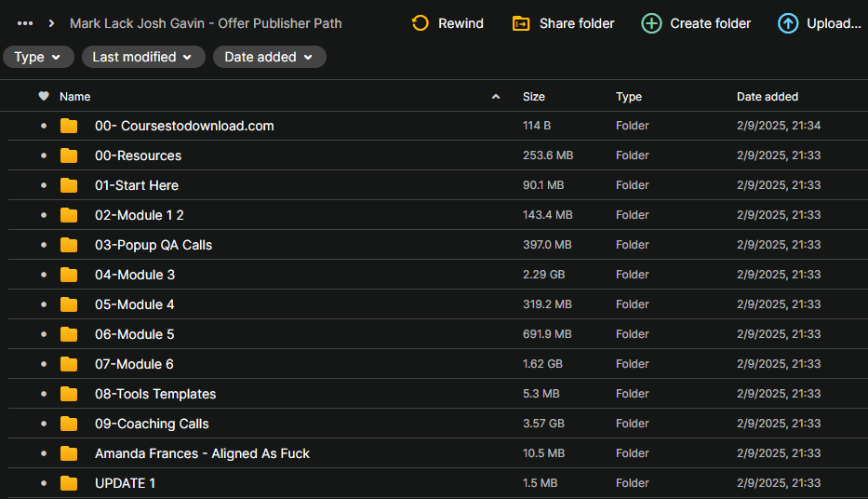
Task: Click the Rewind button label
Action: tap(461, 23)
